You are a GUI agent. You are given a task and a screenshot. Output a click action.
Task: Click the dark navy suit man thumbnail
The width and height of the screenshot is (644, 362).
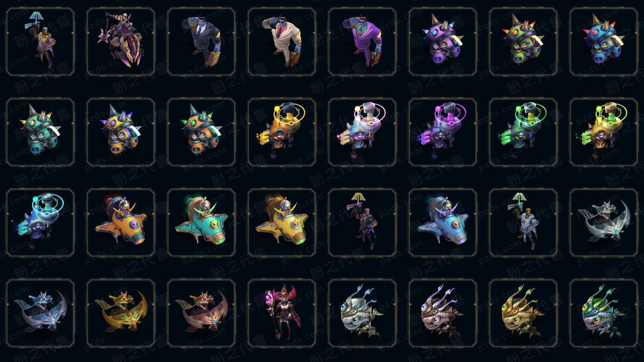tap(201, 42)
